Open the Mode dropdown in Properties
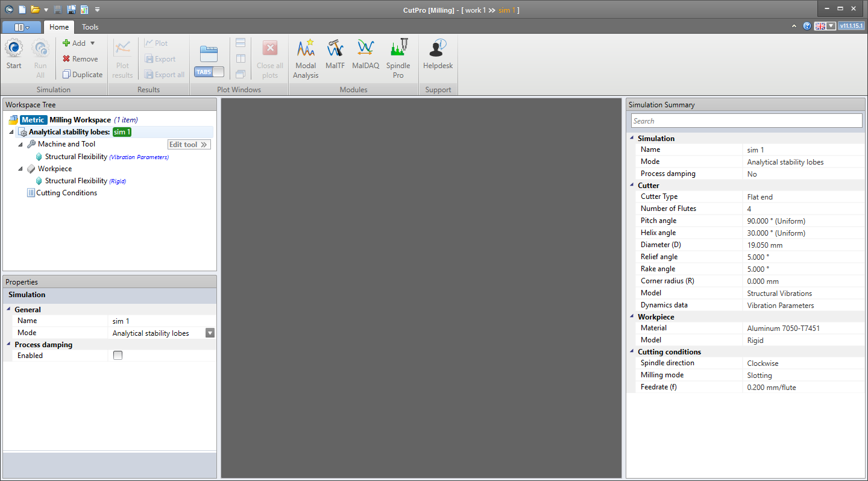The image size is (868, 481). [x=210, y=333]
